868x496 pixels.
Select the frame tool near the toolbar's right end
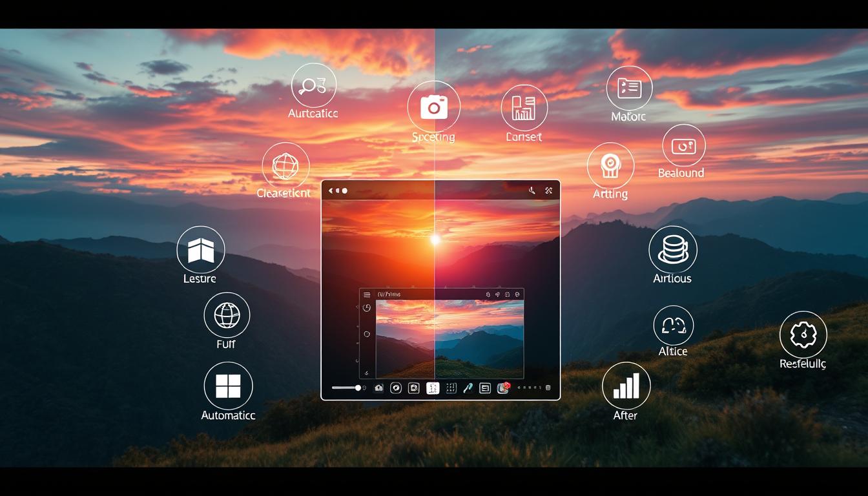point(484,388)
